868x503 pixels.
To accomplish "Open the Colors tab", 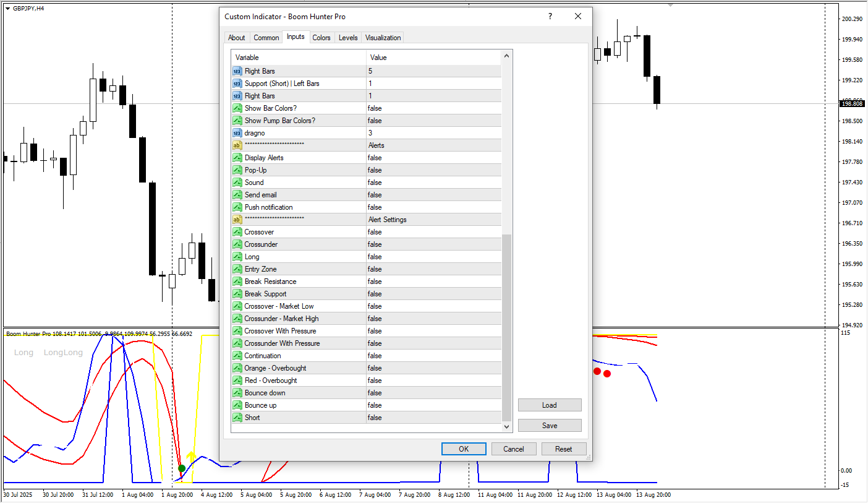I will (321, 38).
